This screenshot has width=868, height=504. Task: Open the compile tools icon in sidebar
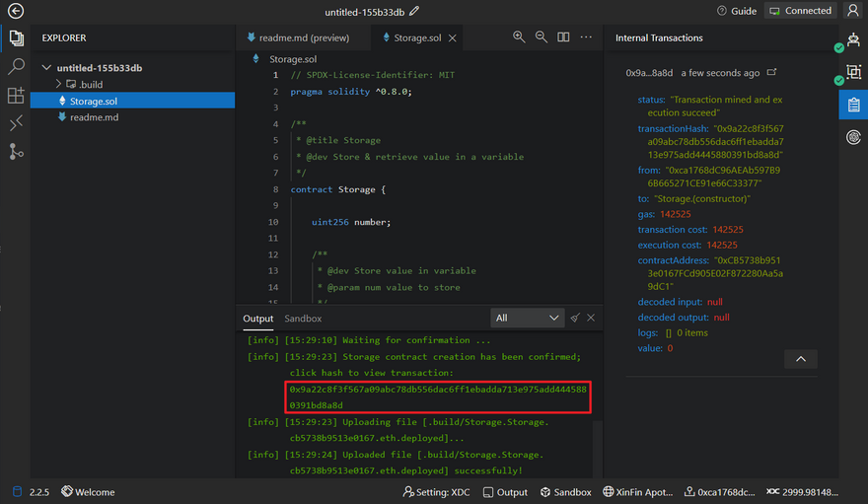click(16, 123)
